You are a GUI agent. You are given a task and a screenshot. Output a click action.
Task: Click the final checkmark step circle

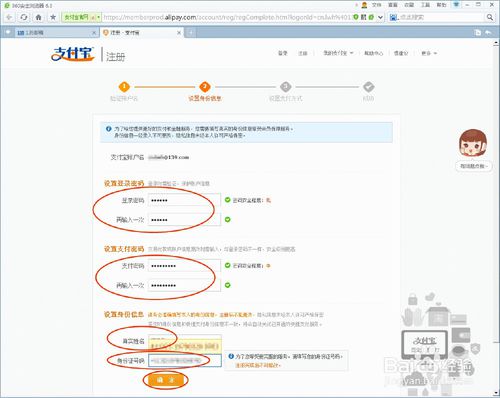pyautogui.click(x=368, y=87)
